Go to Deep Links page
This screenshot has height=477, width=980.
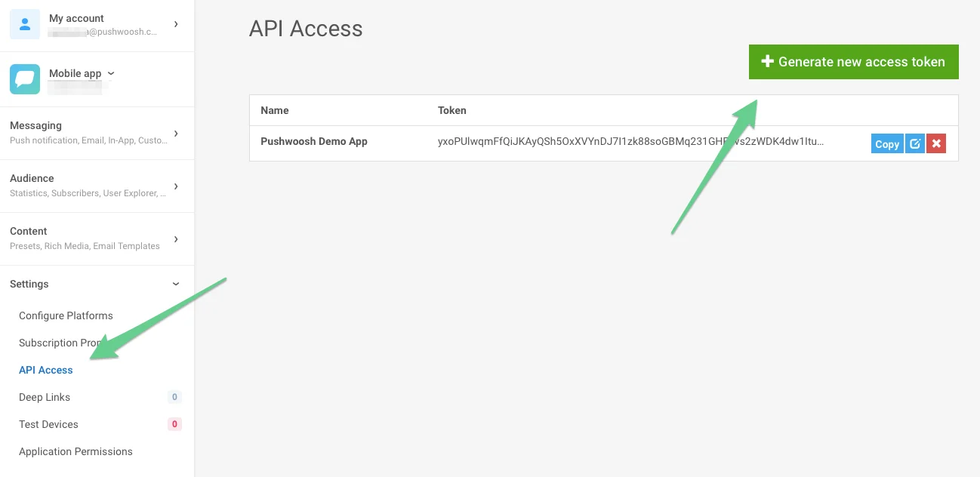click(x=45, y=397)
